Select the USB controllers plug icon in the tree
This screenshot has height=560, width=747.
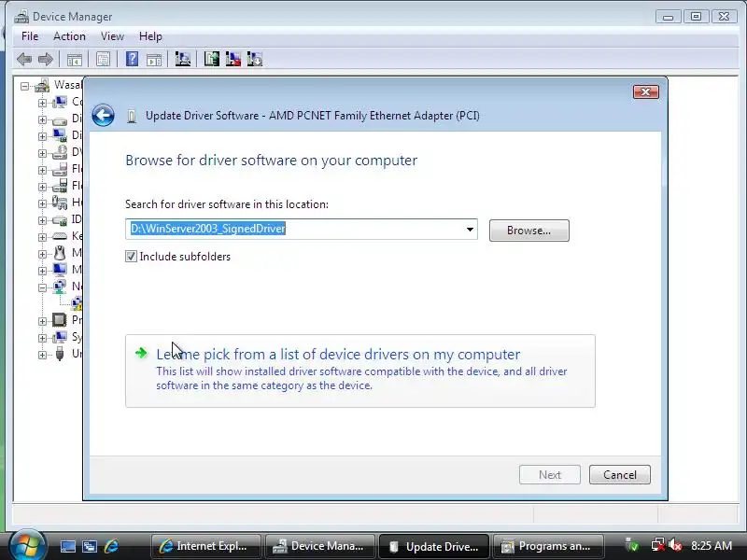tap(60, 354)
